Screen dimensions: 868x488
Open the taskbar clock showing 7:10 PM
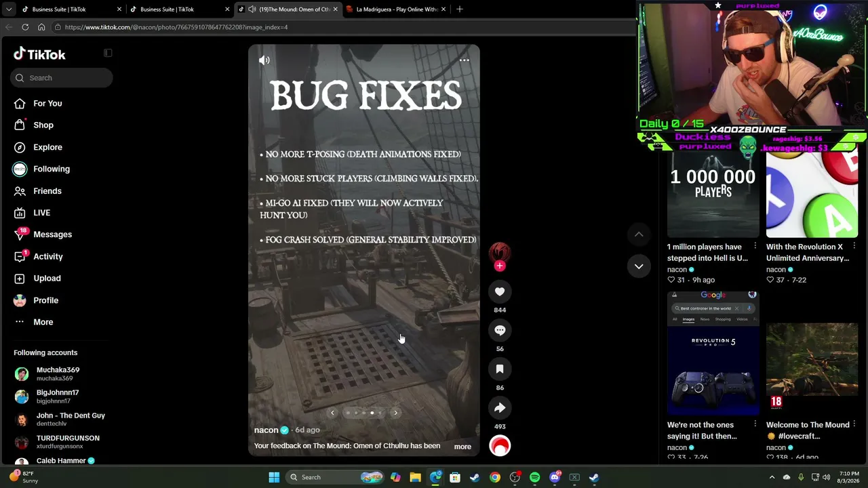pyautogui.click(x=850, y=477)
